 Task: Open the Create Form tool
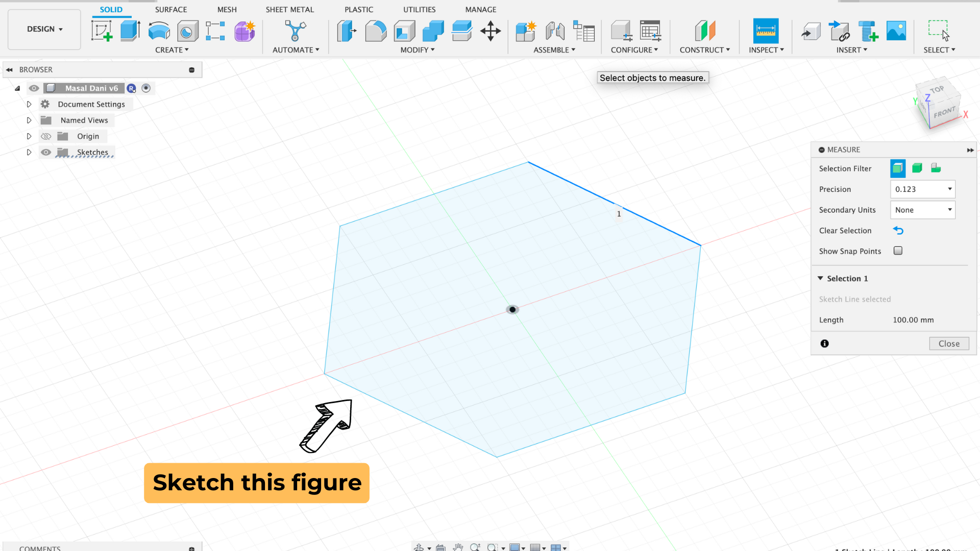point(244,31)
